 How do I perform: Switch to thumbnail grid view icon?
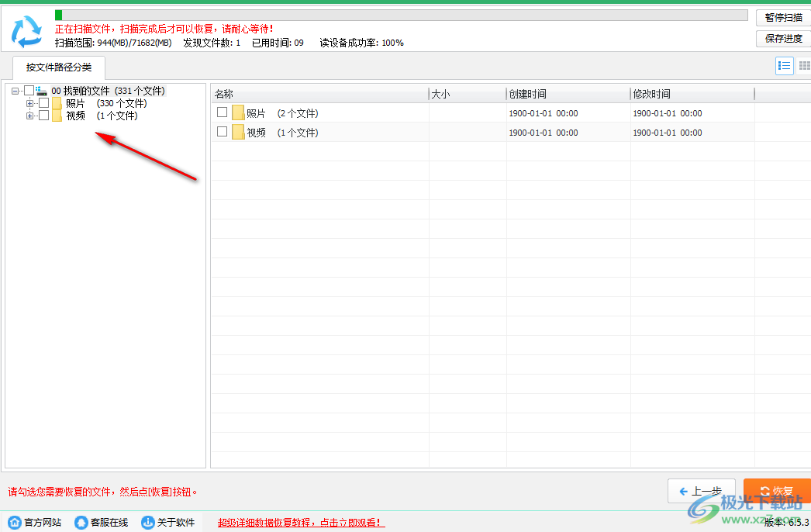click(x=804, y=66)
